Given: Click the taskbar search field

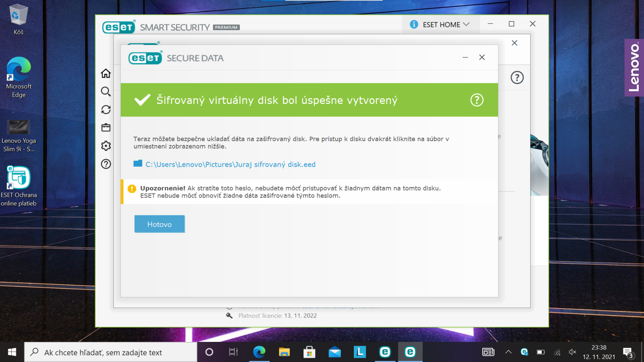Looking at the screenshot, I should 111,352.
